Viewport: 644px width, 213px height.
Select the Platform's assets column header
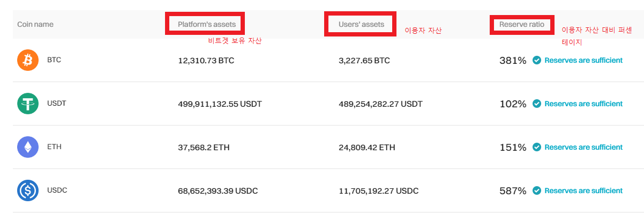[x=207, y=24]
